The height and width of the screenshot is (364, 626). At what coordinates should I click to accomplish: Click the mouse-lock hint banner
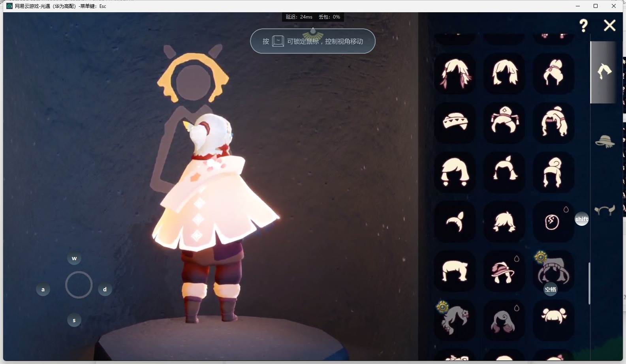313,41
